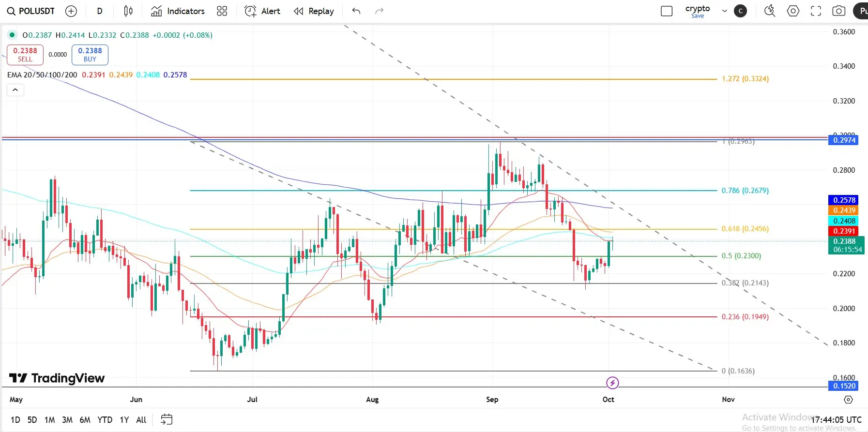The width and height of the screenshot is (868, 432).
Task: Undo the last chart action
Action: click(x=356, y=11)
